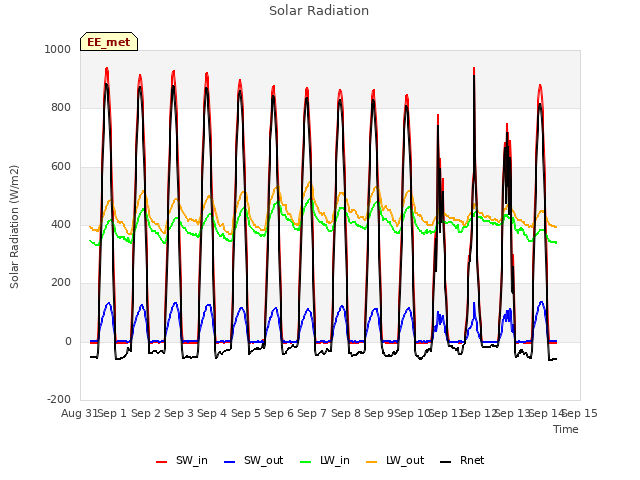Click the Sep 3 x-axis label
Viewport: 640px width, 480px height.
click(179, 413)
